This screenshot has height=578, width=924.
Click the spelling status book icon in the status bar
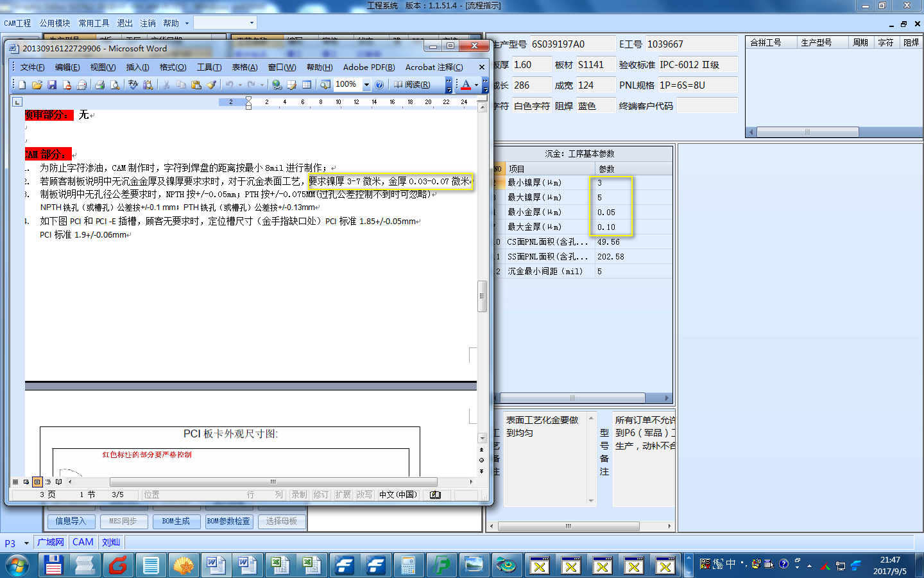pyautogui.click(x=435, y=495)
